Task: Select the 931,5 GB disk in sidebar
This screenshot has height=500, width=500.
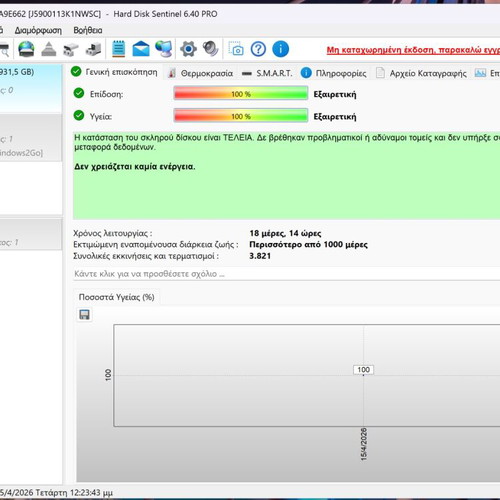Action: click(x=31, y=88)
